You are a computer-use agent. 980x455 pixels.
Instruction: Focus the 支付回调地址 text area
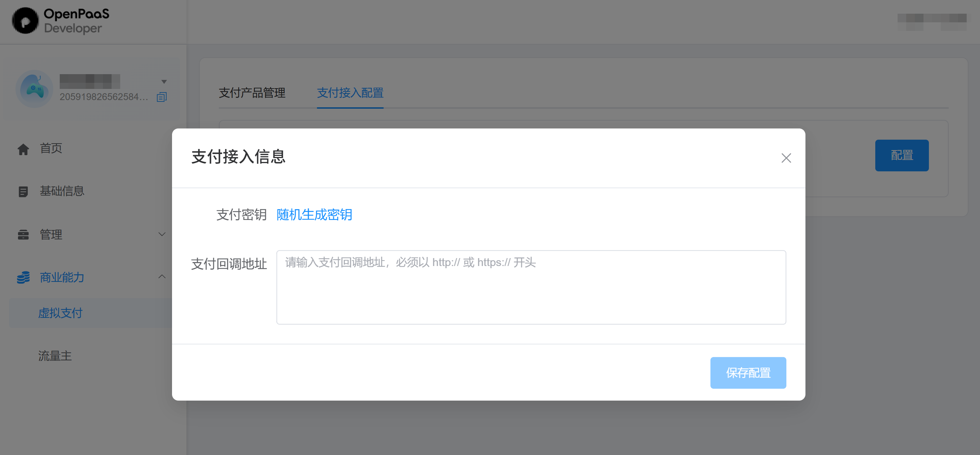[531, 287]
